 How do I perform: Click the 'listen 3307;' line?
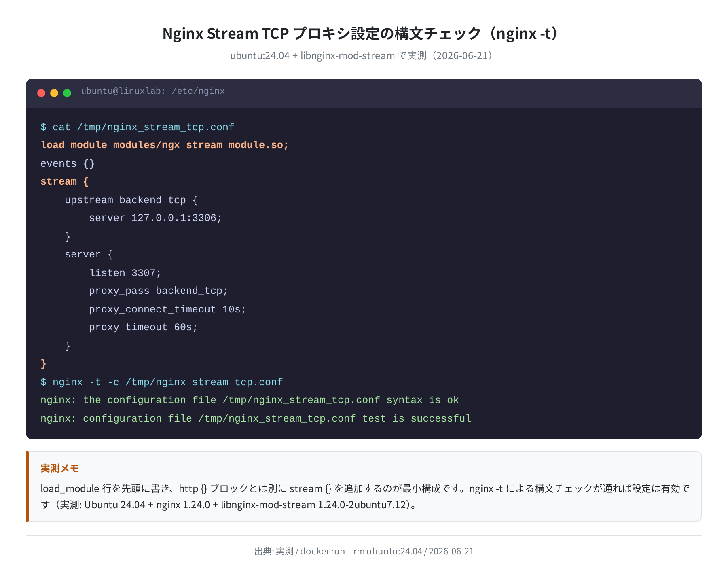[125, 273]
